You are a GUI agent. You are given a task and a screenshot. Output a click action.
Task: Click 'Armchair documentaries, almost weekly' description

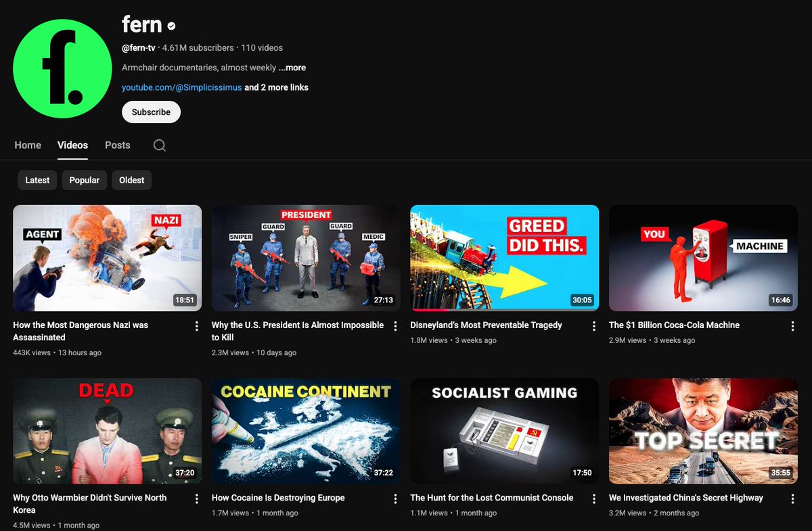coord(199,68)
